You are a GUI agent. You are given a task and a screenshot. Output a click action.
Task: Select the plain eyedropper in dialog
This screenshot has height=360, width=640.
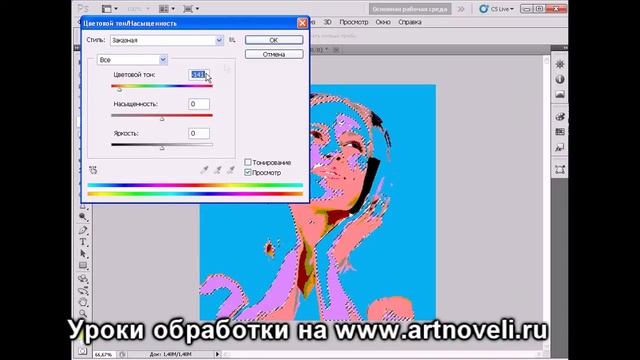[x=204, y=170]
